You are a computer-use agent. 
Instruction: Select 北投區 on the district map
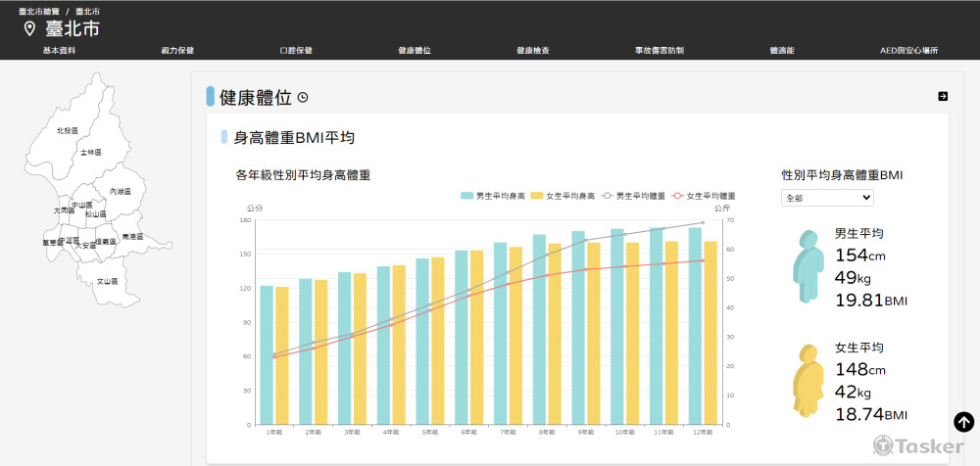click(67, 131)
